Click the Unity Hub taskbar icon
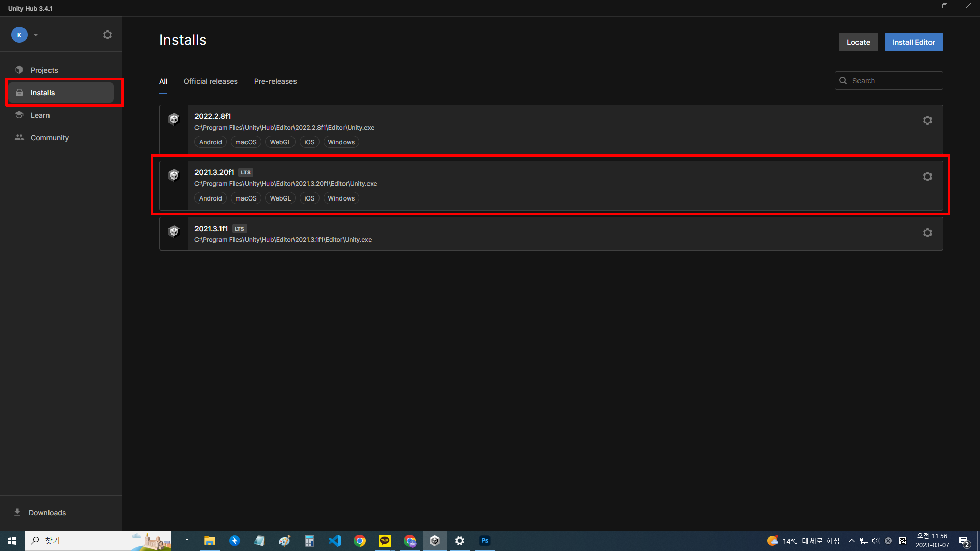 [435, 541]
